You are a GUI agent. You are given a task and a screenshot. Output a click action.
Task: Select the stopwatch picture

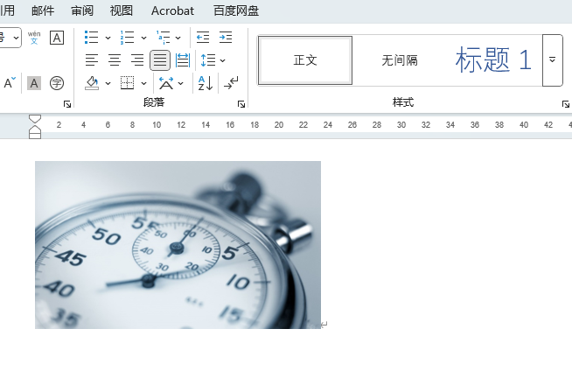click(178, 245)
